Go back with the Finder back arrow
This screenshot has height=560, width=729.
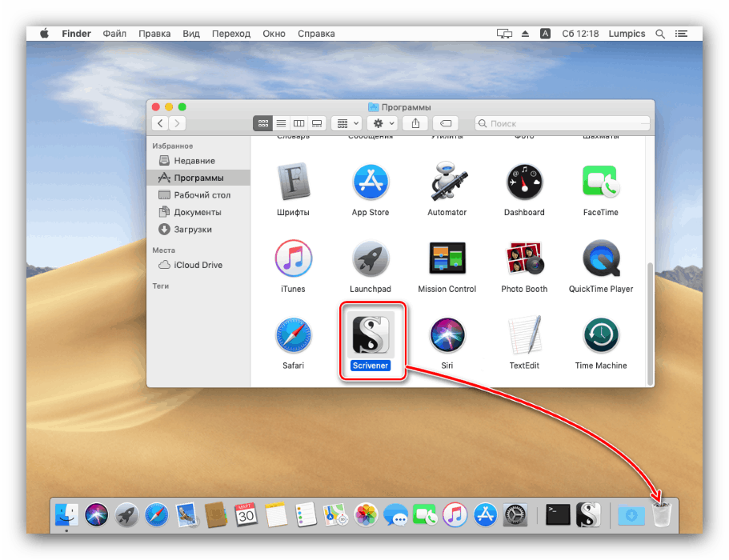pos(160,123)
